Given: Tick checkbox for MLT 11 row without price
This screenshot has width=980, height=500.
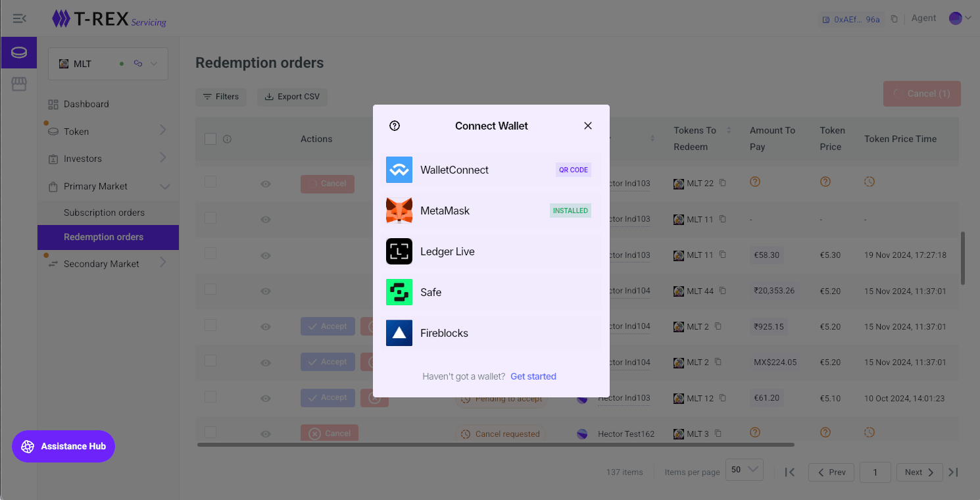Looking at the screenshot, I should [210, 218].
